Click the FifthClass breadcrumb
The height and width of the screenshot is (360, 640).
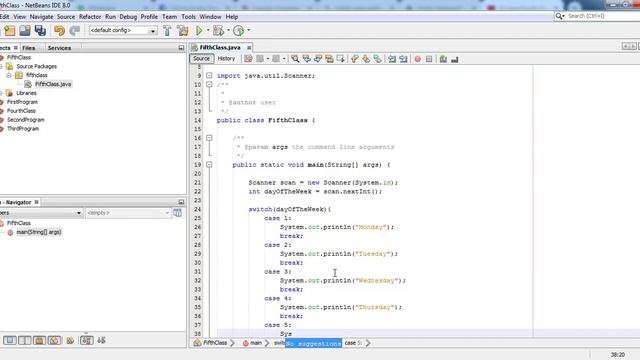click(215, 343)
